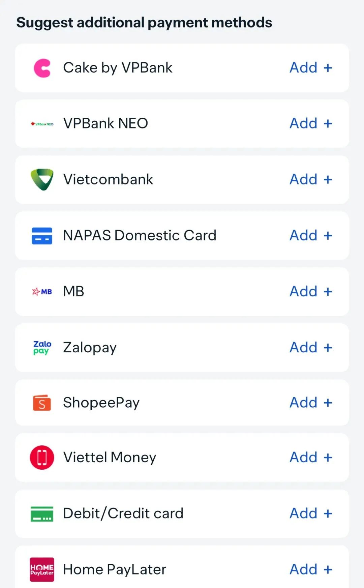364x588 pixels.
Task: Tap the orange ShopeePay wallet icon
Action: coord(42,403)
